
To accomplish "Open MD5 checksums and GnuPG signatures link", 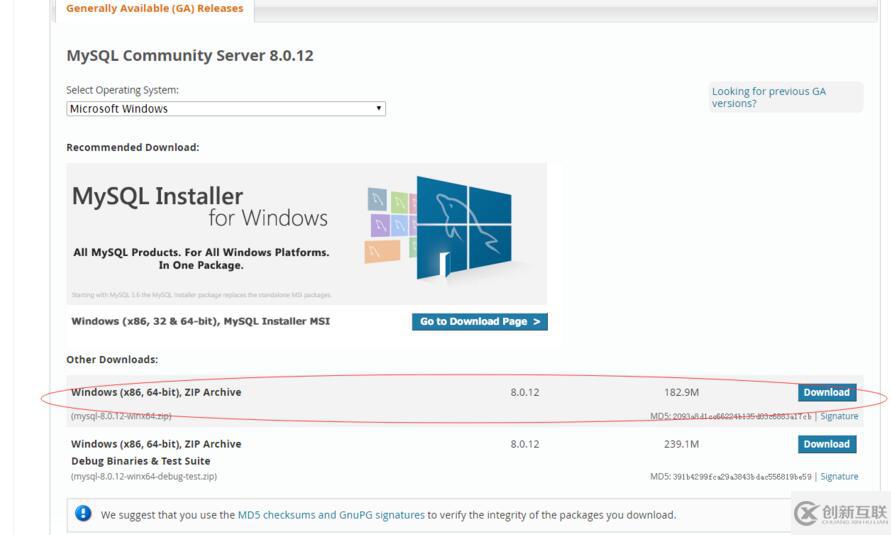I will tap(331, 515).
